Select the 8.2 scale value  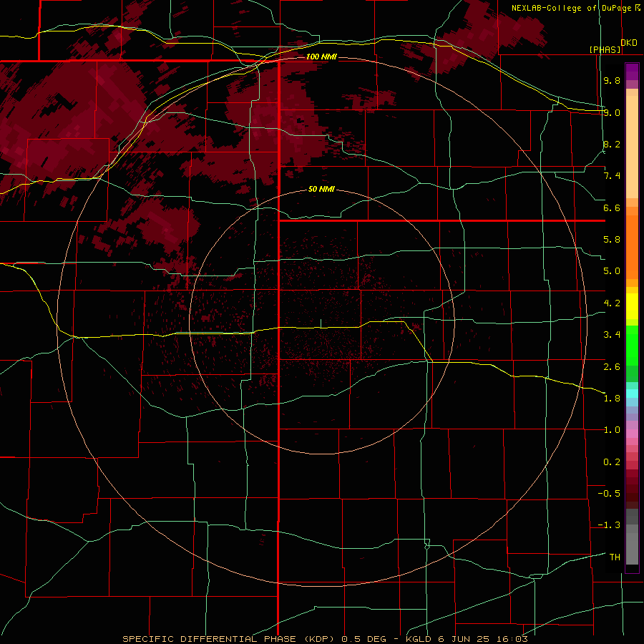tap(612, 144)
